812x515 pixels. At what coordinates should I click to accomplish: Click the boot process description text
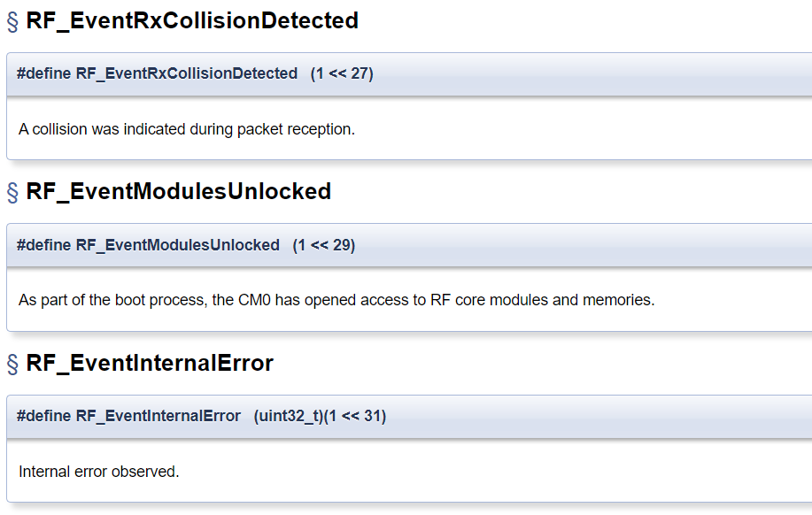point(336,300)
